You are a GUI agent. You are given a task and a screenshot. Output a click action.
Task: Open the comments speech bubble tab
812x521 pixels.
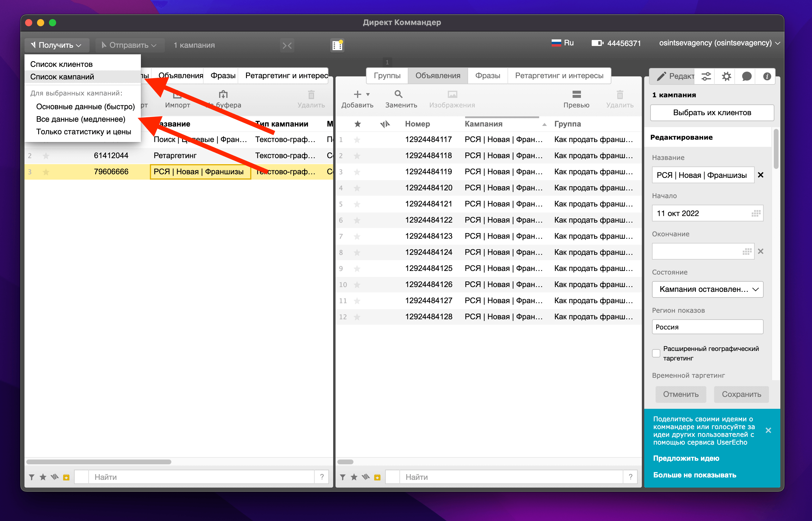pos(746,76)
